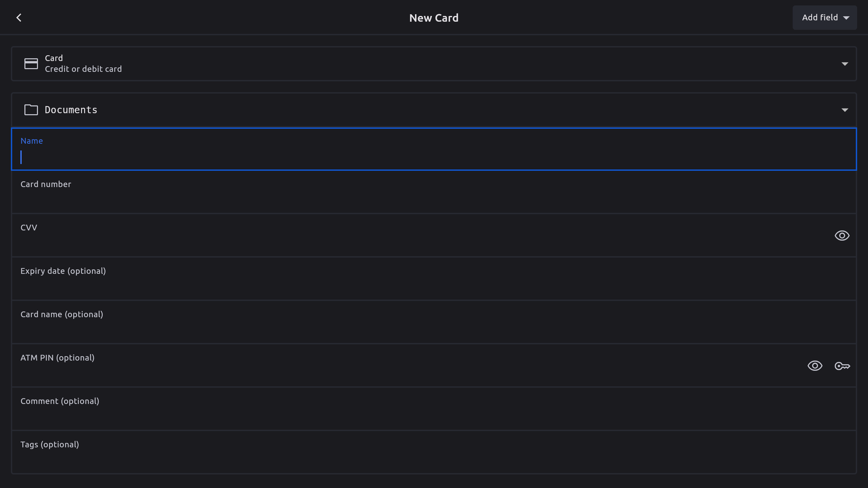This screenshot has width=868, height=488.
Task: Focus the ATM PIN optional field
Action: 390,373
